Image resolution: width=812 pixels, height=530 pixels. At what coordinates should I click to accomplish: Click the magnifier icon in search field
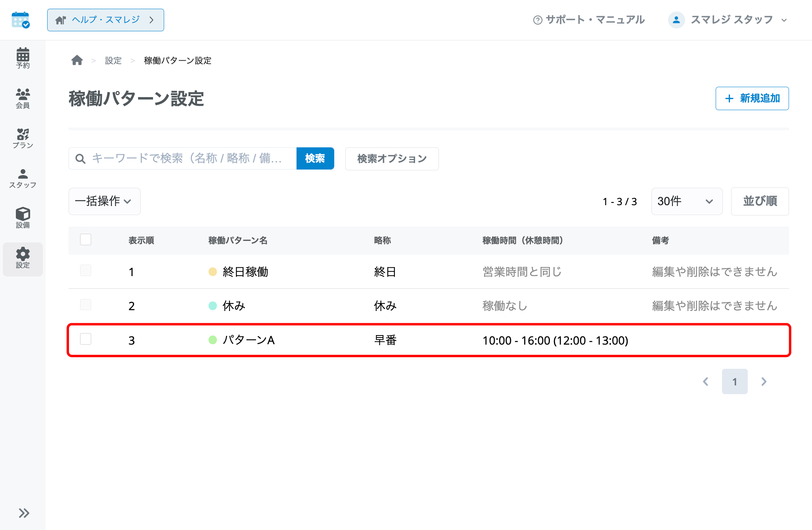tap(80, 158)
